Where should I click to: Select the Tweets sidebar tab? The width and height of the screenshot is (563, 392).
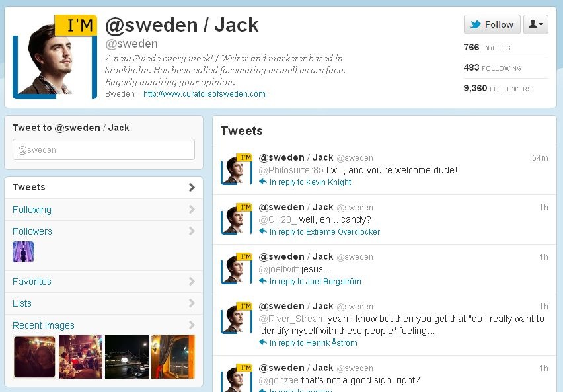pyautogui.click(x=104, y=188)
